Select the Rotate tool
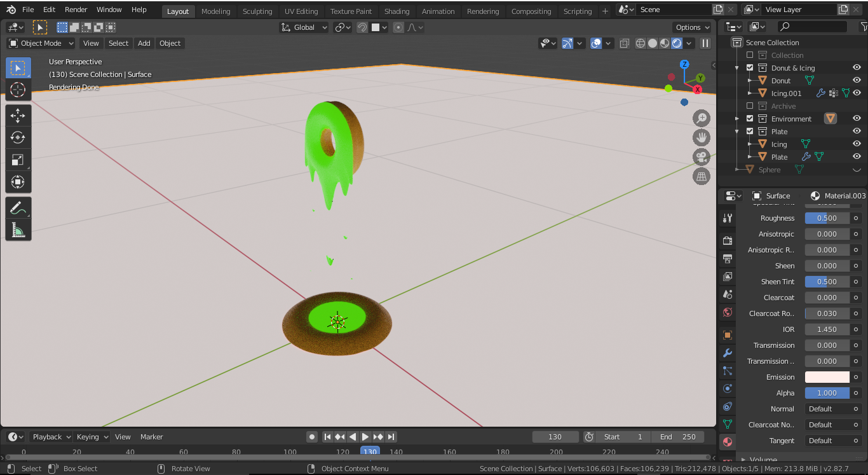Image resolution: width=868 pixels, height=475 pixels. point(18,137)
